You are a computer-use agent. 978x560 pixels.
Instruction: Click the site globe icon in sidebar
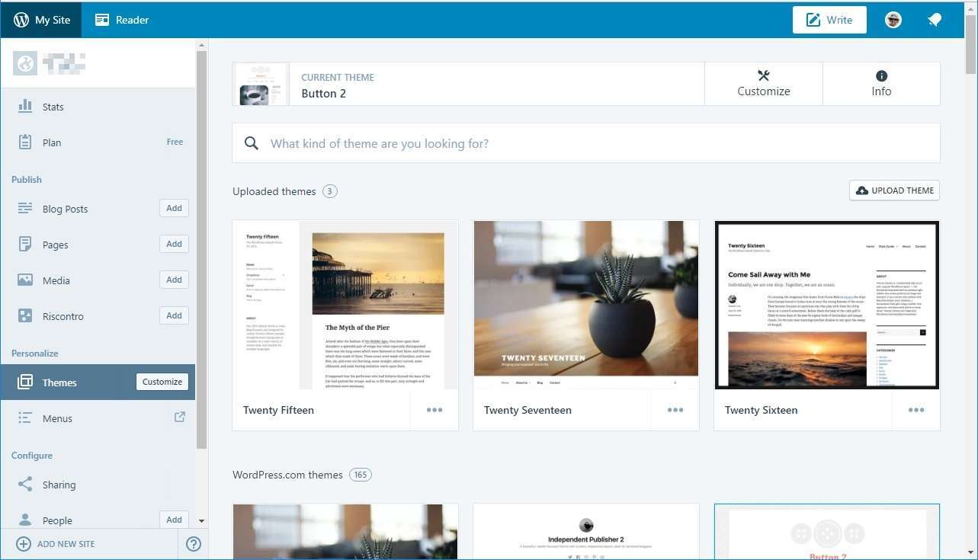pyautogui.click(x=25, y=63)
